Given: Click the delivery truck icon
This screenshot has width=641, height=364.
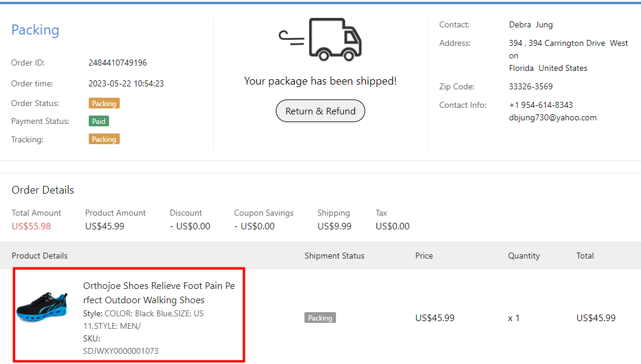Looking at the screenshot, I should [321, 39].
